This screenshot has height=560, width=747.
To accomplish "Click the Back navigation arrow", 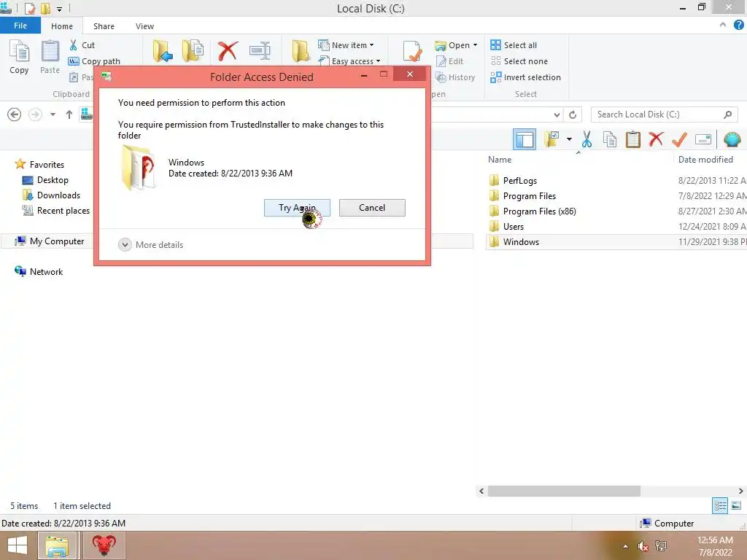I will 15,114.
